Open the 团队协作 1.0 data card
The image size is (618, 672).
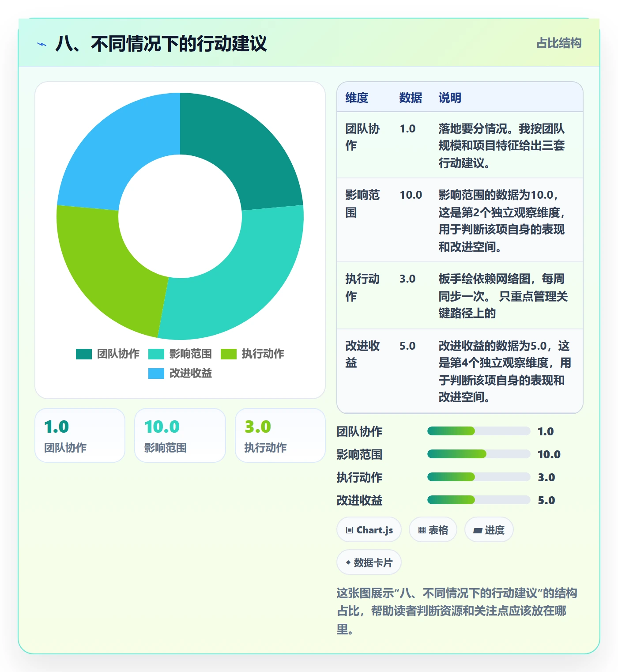tap(80, 435)
